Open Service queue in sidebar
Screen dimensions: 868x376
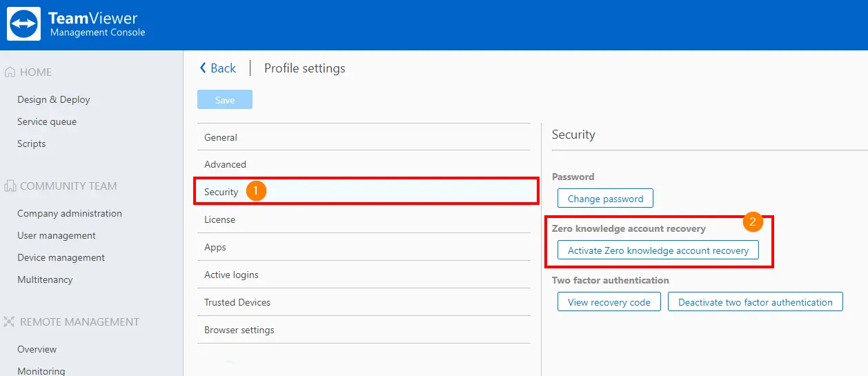click(x=47, y=121)
